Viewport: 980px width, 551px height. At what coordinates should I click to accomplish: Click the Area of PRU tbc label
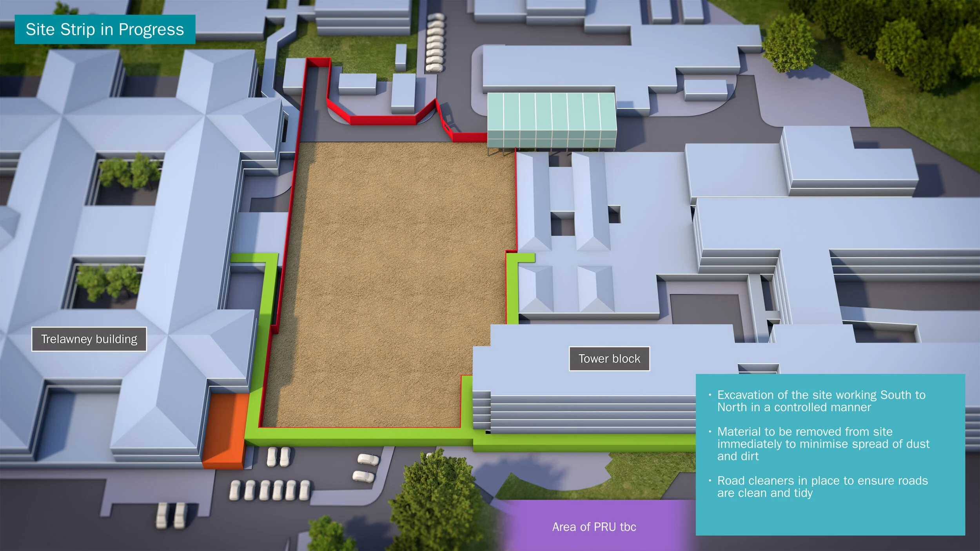594,527
